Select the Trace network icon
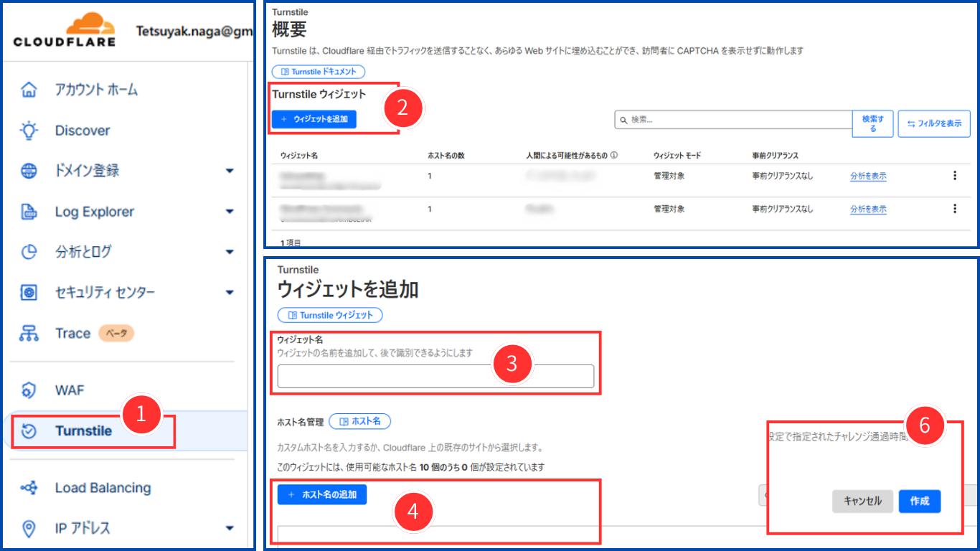The image size is (980, 551). coord(29,333)
